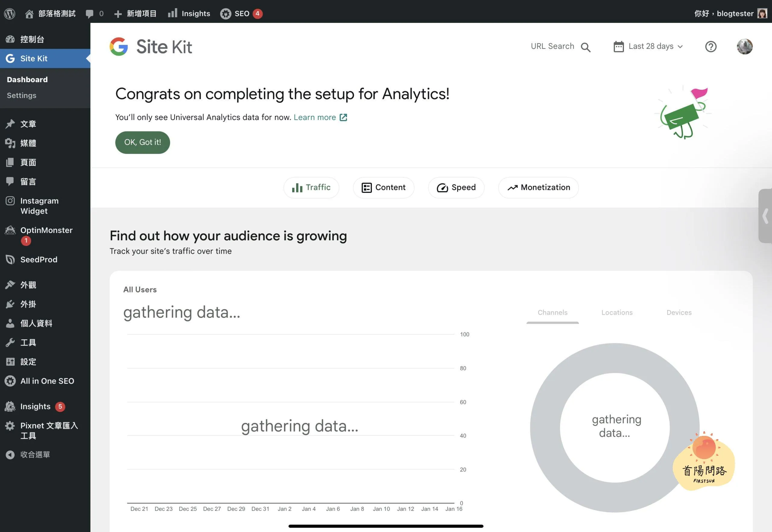The width and height of the screenshot is (772, 532).
Task: Collapse the sidebar menu with 收合選單
Action: [35, 454]
